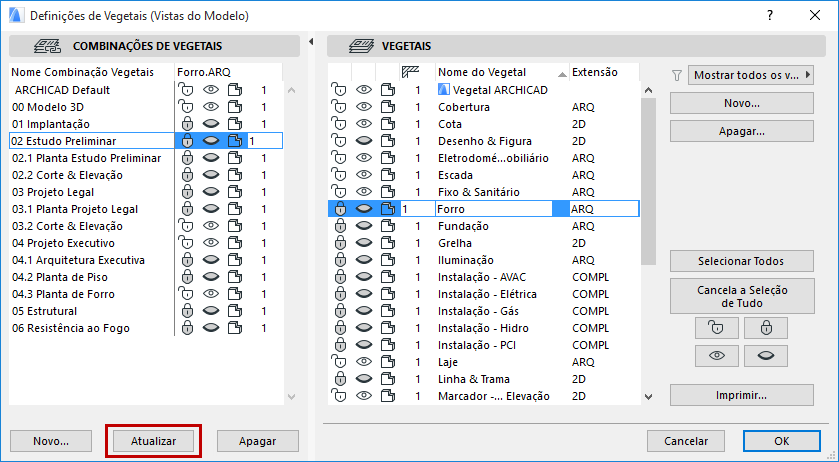Click lock icon of ARCHICAD Default combination

point(186,90)
